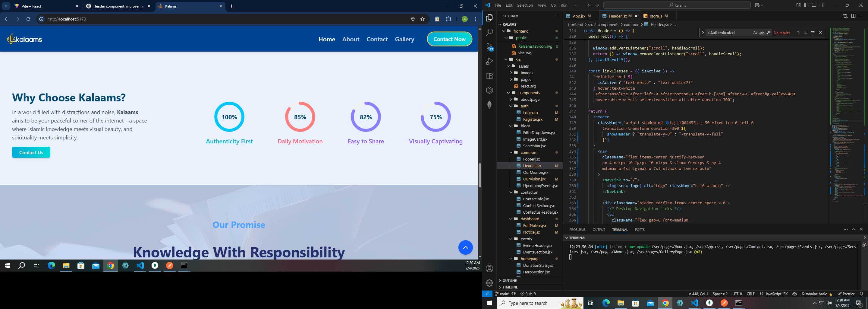Click the scroll-to-top arrow button on the webpage
This screenshot has height=309, width=868.
pyautogui.click(x=465, y=247)
